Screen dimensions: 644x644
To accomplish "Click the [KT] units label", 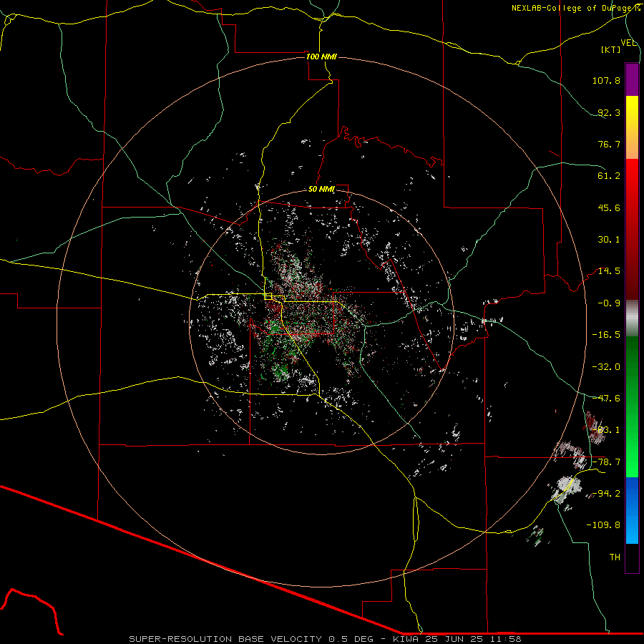I will tap(611, 49).
